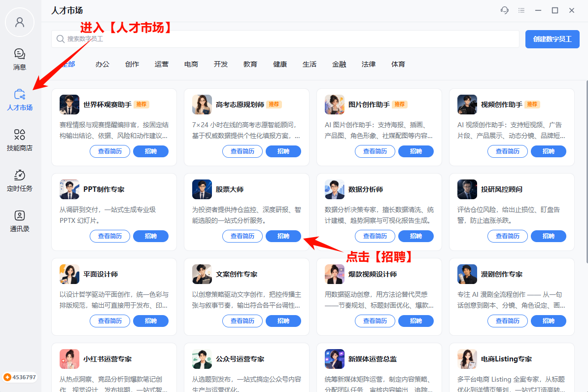Viewport: 588px width, 392px height.
Task: Click the coin balance 4536797 badge
Action: (20, 377)
